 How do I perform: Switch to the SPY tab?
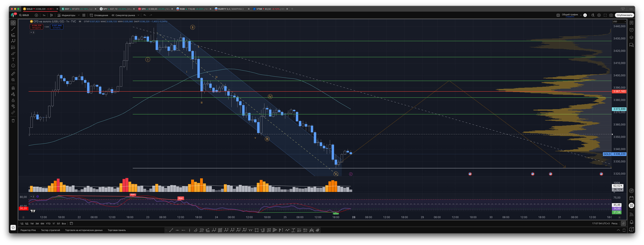(117, 9)
